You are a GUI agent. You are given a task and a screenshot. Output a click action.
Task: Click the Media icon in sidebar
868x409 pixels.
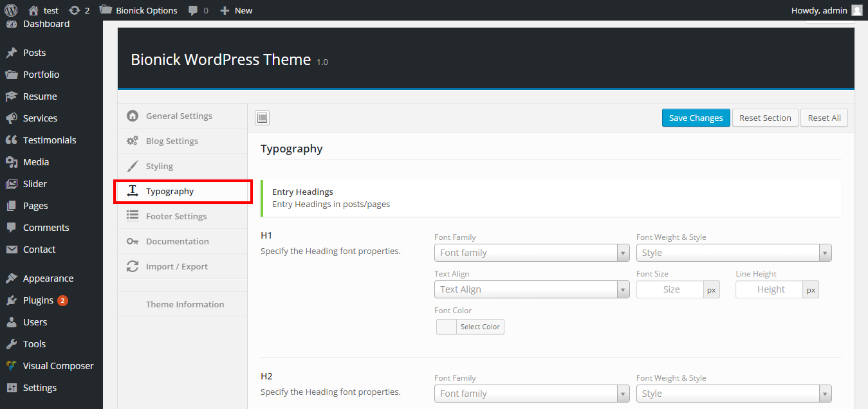[x=11, y=162]
